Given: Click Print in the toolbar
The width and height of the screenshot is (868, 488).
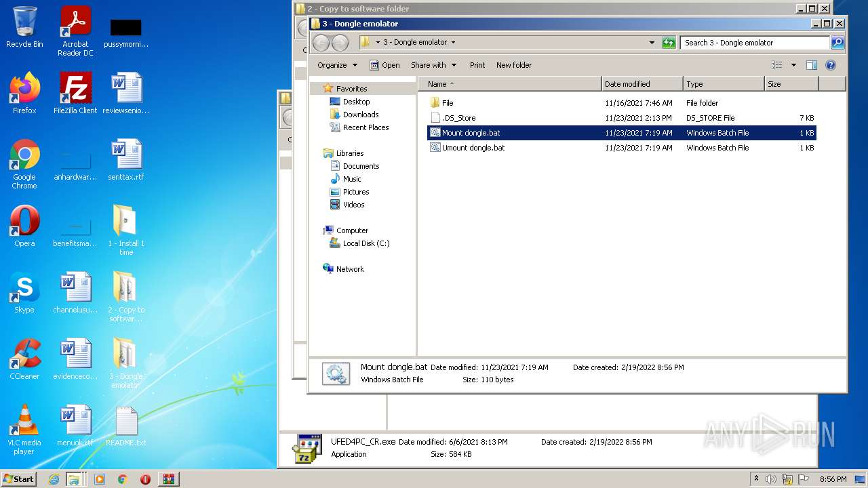Looking at the screenshot, I should (477, 65).
